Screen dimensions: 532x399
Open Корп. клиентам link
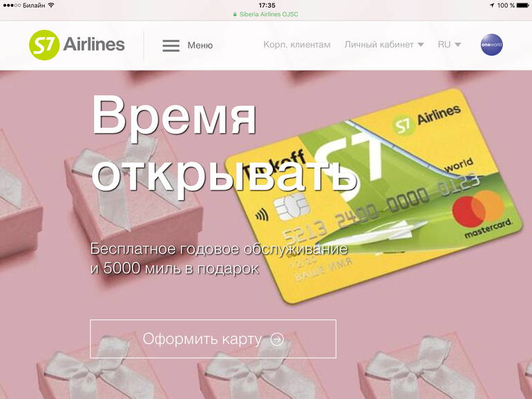tap(297, 45)
